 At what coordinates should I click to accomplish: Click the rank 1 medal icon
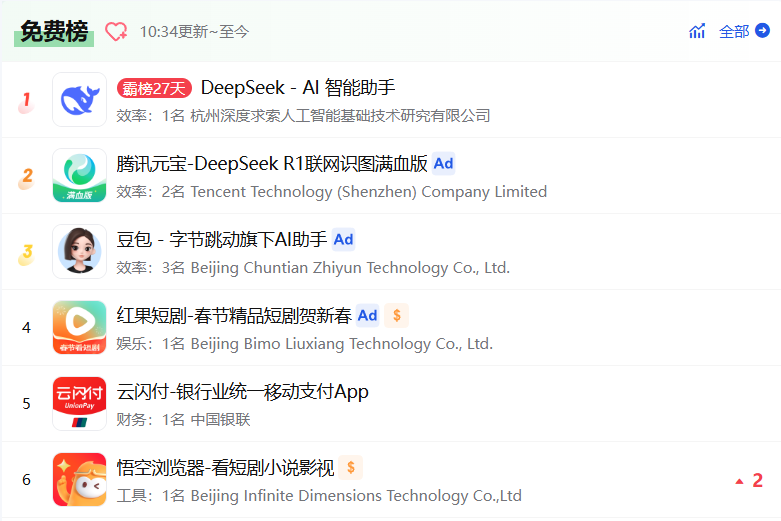[26, 101]
